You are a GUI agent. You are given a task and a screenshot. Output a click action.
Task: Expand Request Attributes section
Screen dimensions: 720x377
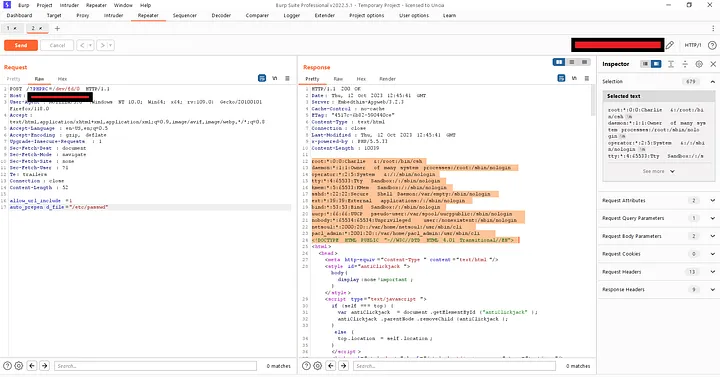coord(713,201)
